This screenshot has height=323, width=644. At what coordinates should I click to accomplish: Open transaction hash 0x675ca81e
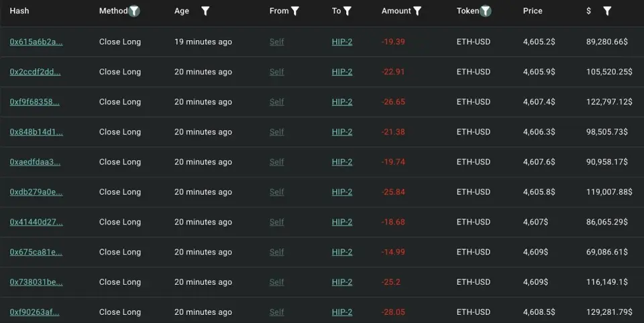click(x=36, y=253)
